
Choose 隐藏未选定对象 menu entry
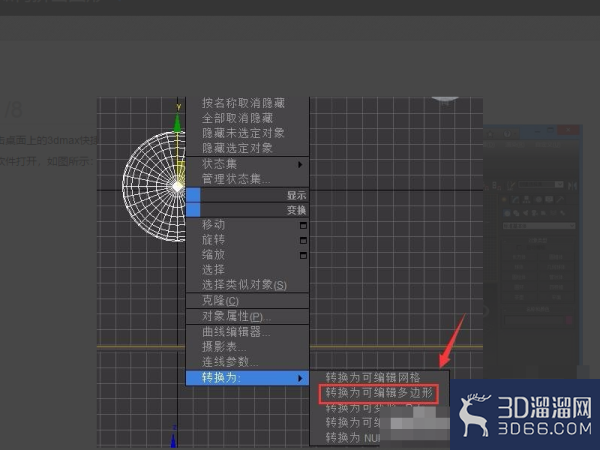243,133
